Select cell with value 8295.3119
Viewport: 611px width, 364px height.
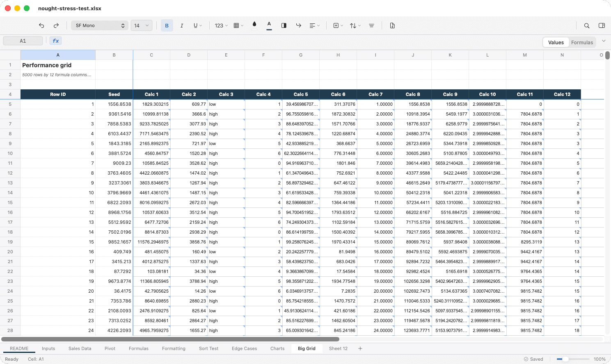[525, 242]
